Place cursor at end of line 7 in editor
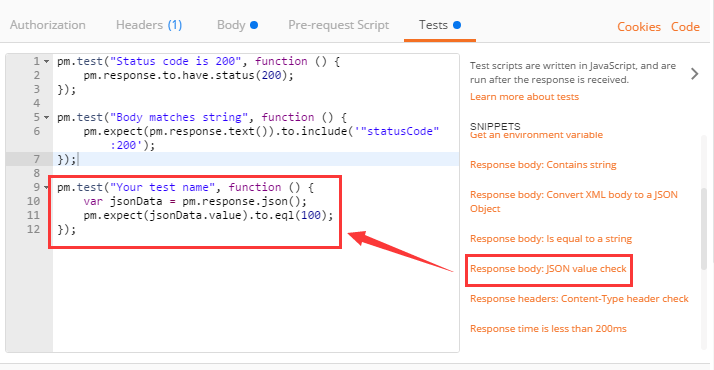 78,159
